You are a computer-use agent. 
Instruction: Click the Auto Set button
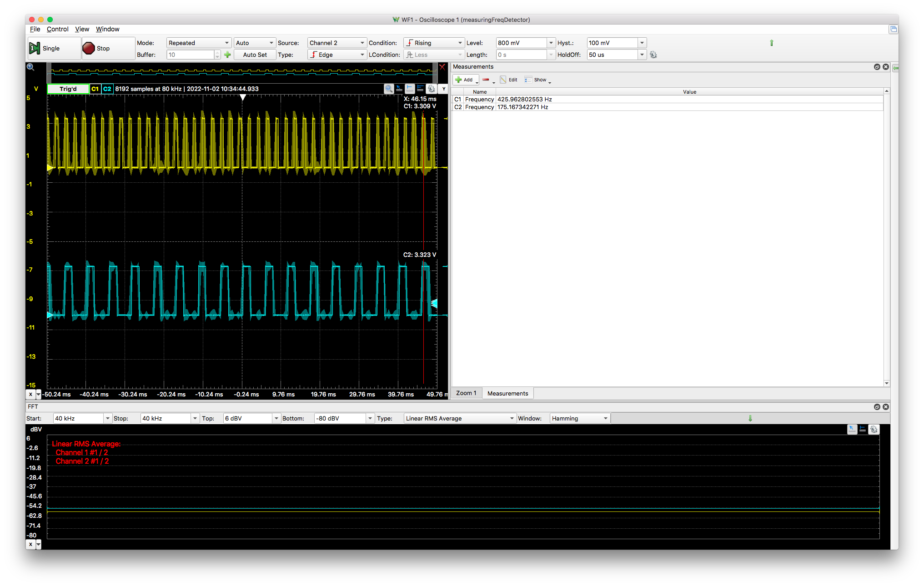pos(255,55)
